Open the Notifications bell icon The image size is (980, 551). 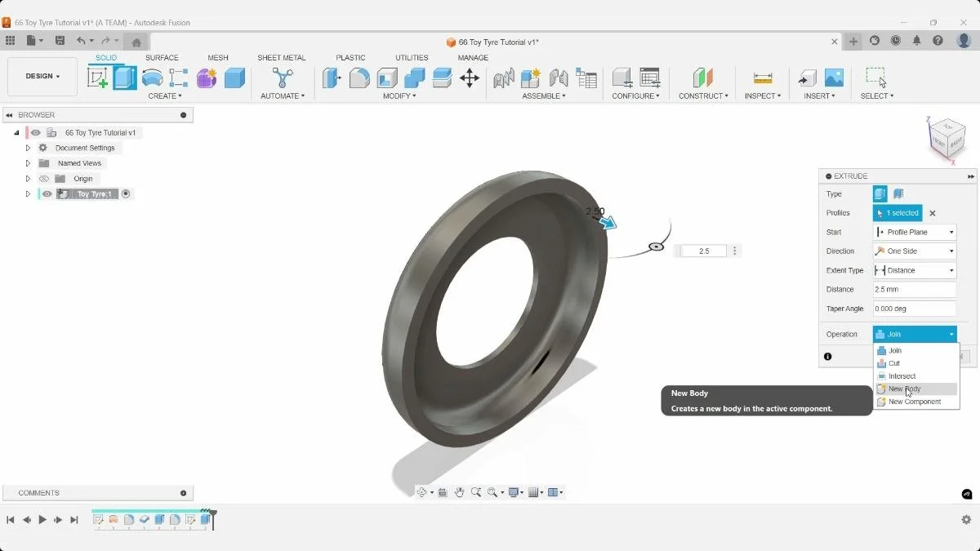pos(917,41)
